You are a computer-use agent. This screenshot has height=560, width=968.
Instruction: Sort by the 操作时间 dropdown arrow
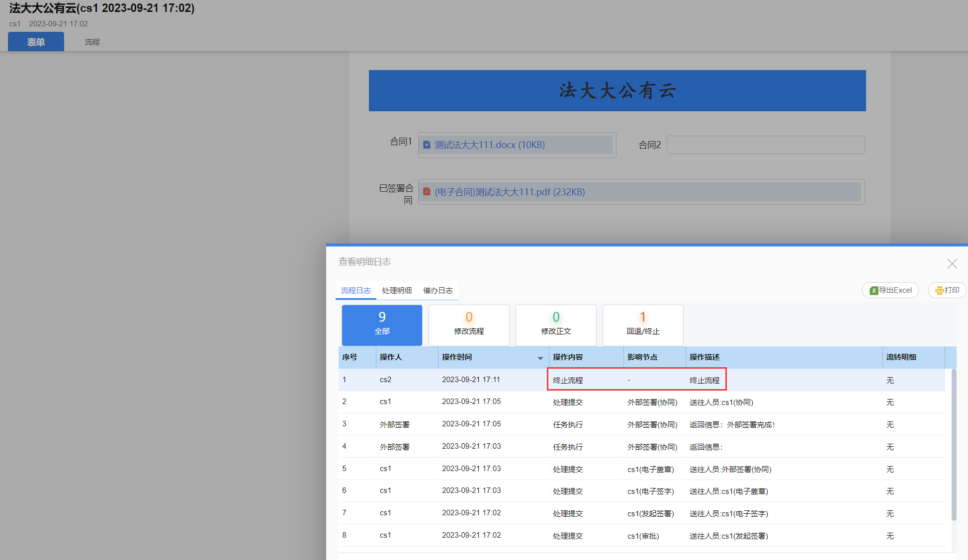click(540, 358)
